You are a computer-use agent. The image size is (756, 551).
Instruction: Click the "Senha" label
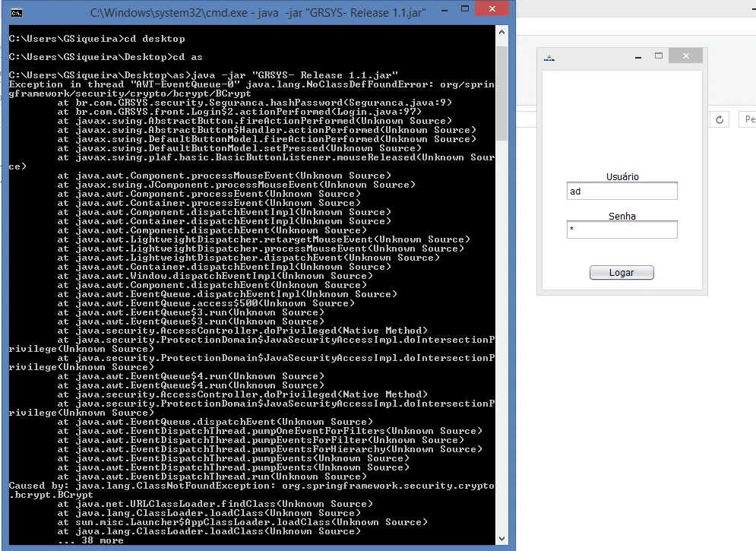622,217
